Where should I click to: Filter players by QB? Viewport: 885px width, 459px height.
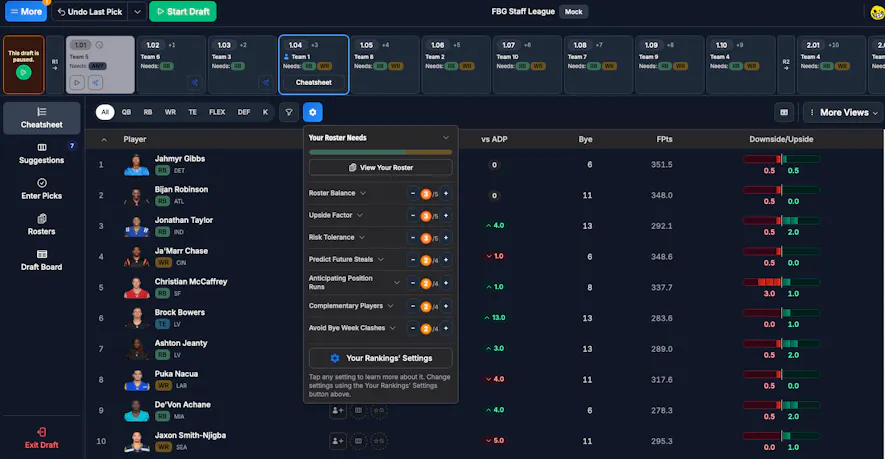pyautogui.click(x=126, y=112)
